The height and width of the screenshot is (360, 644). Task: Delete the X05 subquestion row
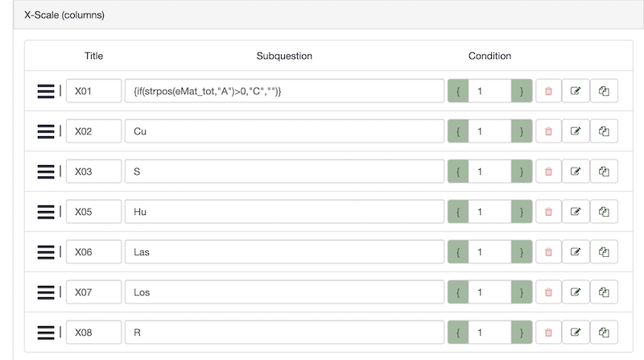[x=548, y=212]
